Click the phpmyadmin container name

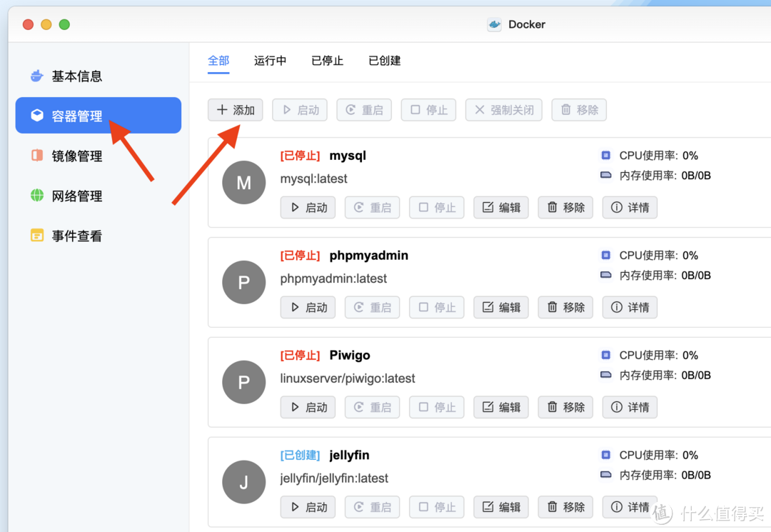click(x=369, y=256)
